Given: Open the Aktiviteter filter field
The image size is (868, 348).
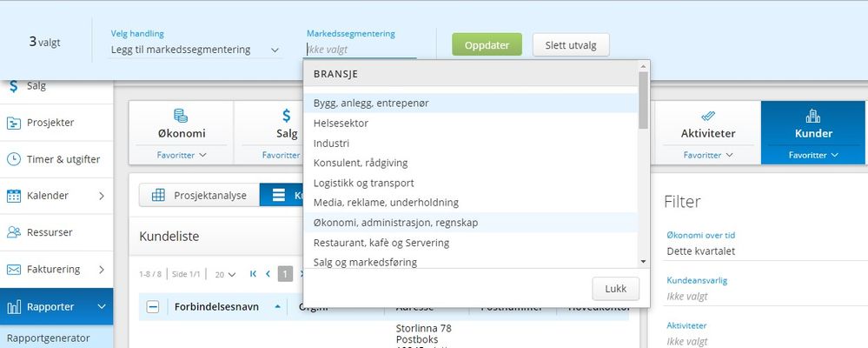Looking at the screenshot, I should (x=766, y=341).
